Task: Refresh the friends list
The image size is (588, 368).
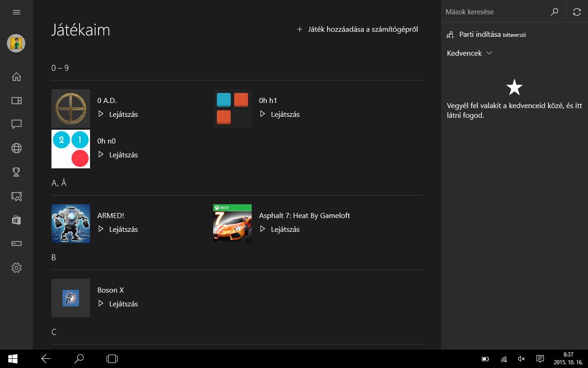Action: pyautogui.click(x=577, y=12)
